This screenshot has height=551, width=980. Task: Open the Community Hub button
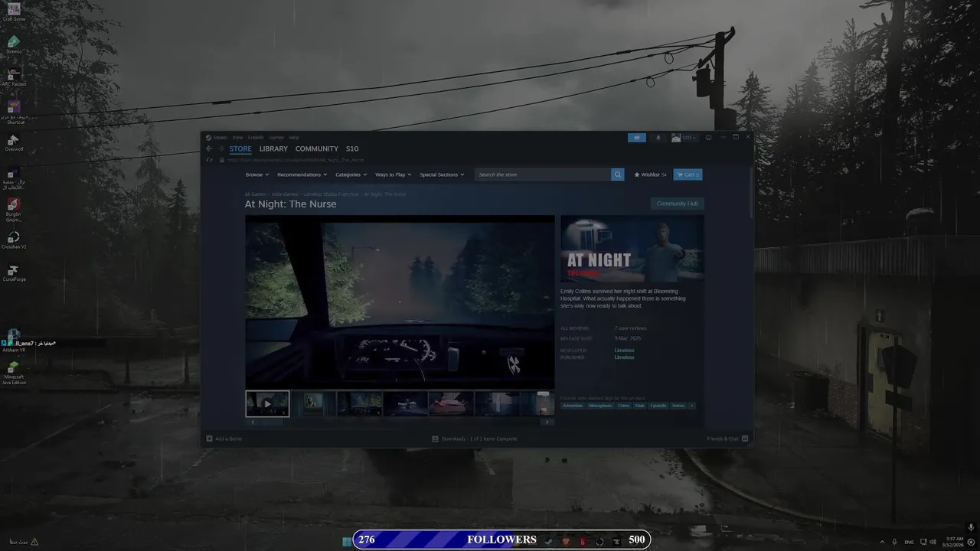point(678,204)
